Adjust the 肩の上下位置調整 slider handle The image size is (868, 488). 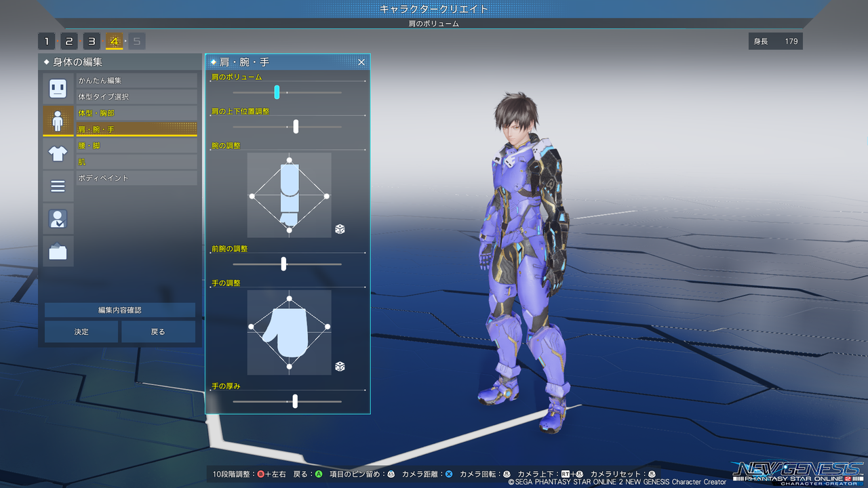point(296,126)
